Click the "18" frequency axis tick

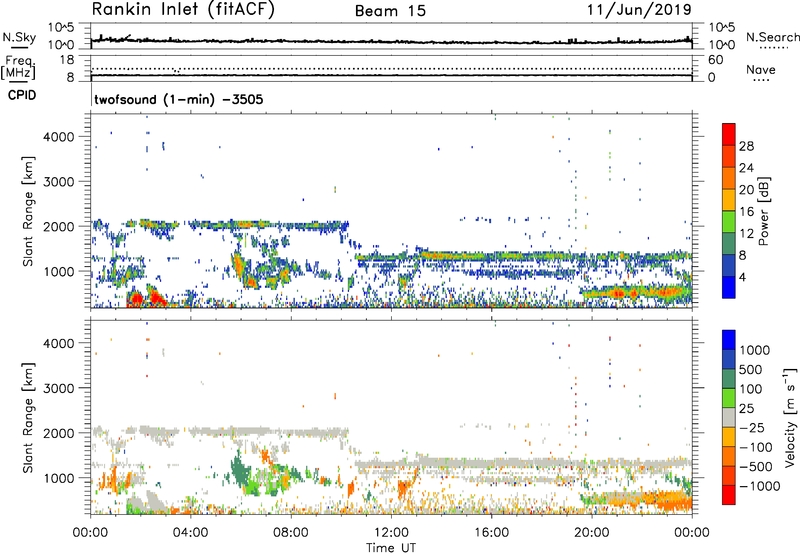tap(67, 60)
